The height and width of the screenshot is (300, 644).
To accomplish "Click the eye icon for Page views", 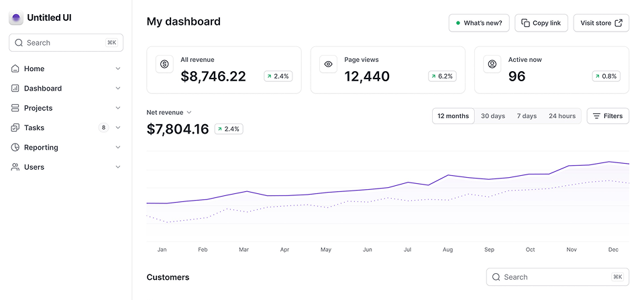I will click(x=328, y=64).
